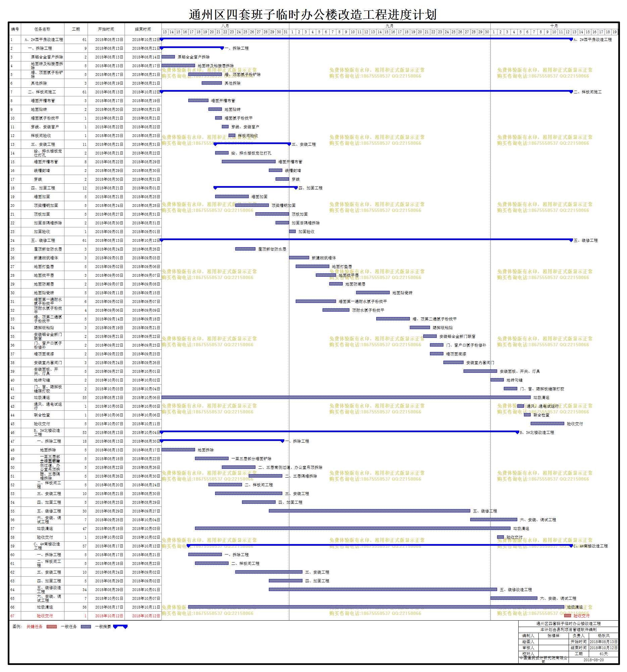Click the Gantt bar labeled 顶梁槽钢加固
627x672 pixels.
point(252,205)
